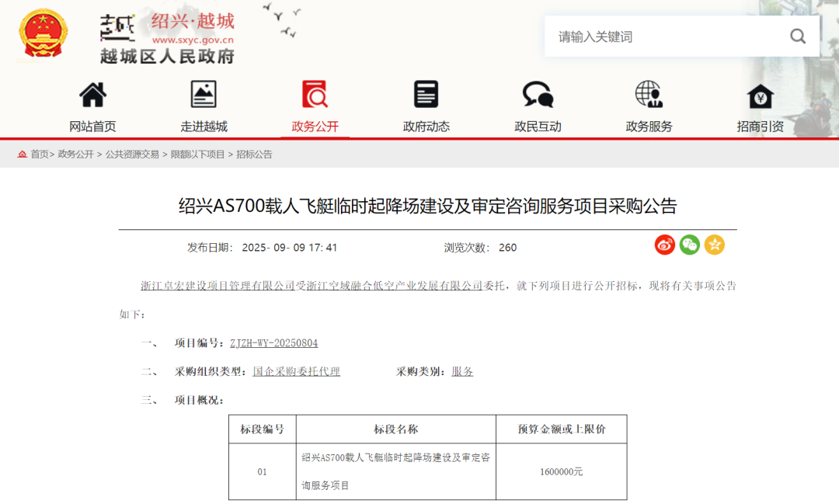Screen dimensions: 839x504
Task: Click the 政务服务 globe icon
Action: (649, 93)
